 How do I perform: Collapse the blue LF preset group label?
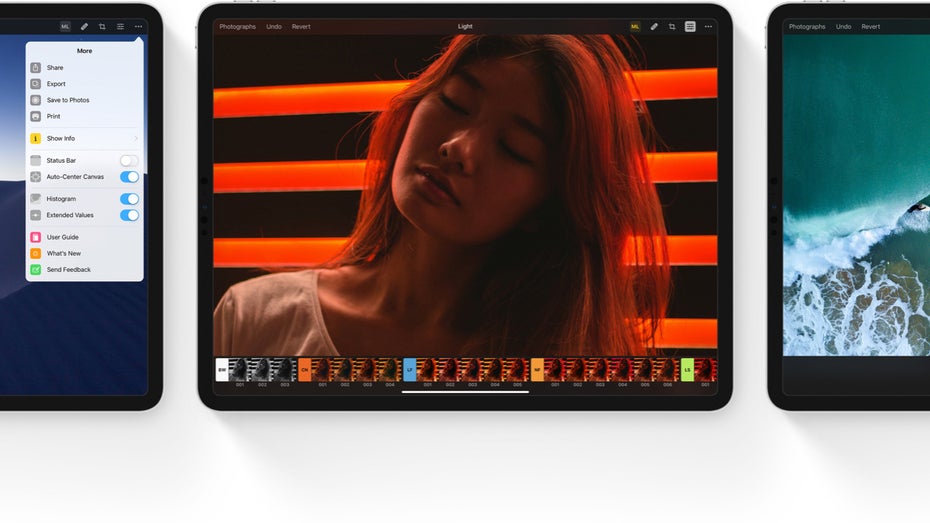pyautogui.click(x=409, y=369)
